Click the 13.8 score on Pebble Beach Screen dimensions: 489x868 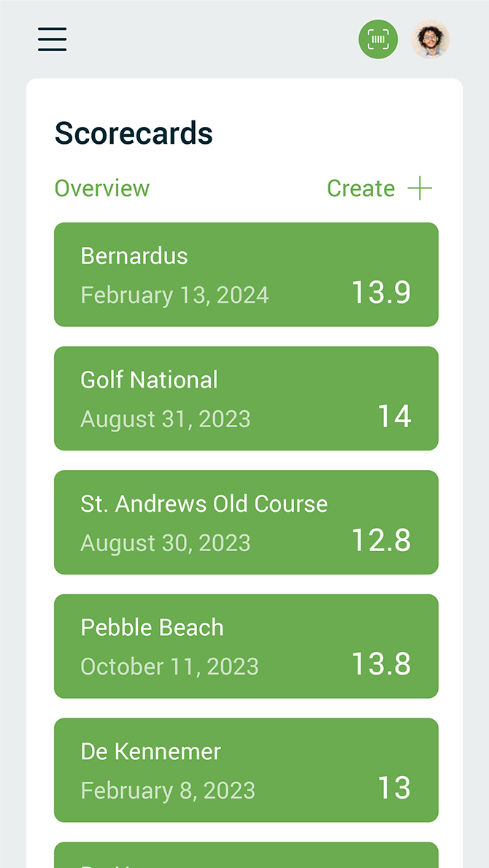(381, 664)
